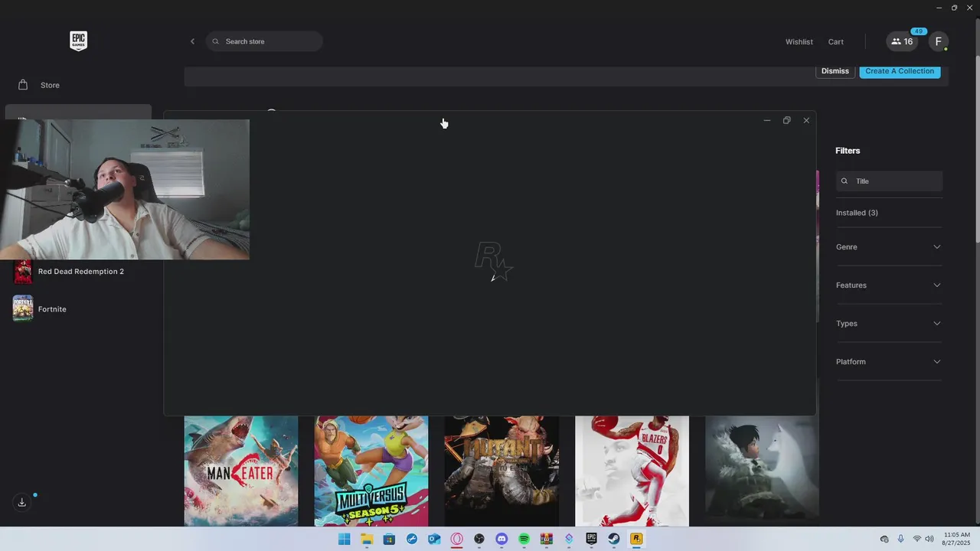Open the account menu F avatar

[939, 41]
